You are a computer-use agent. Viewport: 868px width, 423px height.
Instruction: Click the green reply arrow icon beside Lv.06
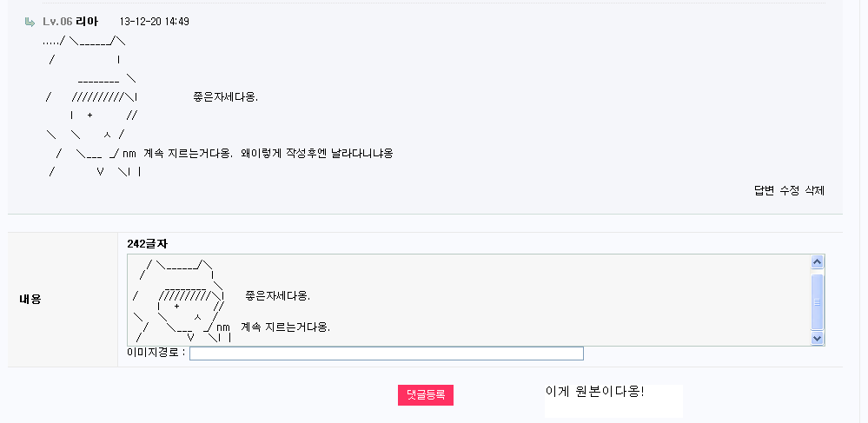click(x=30, y=22)
